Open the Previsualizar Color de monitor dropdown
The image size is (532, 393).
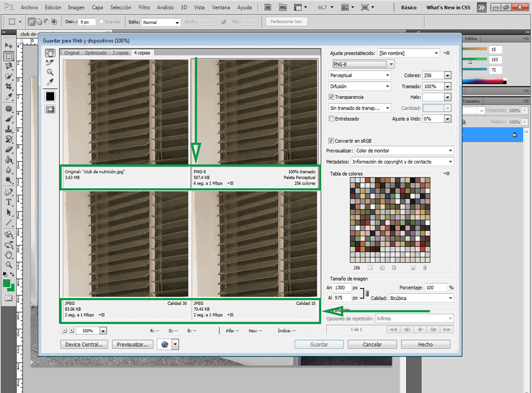click(404, 151)
